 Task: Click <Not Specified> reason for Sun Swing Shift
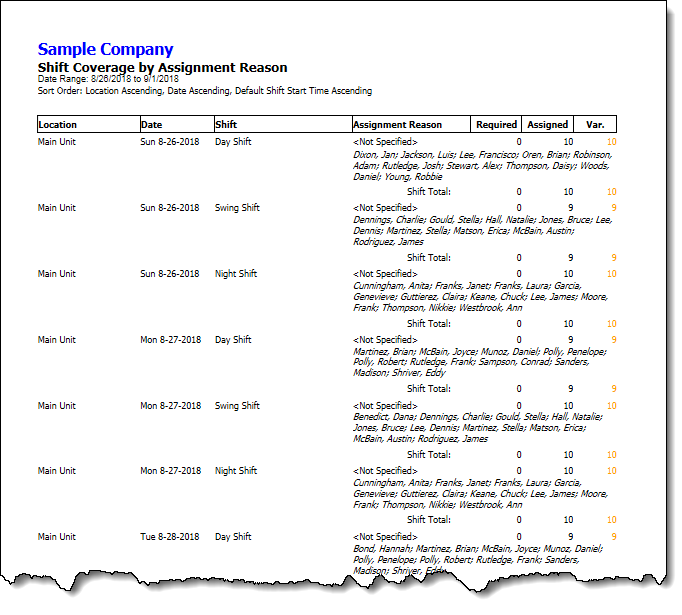[385, 208]
